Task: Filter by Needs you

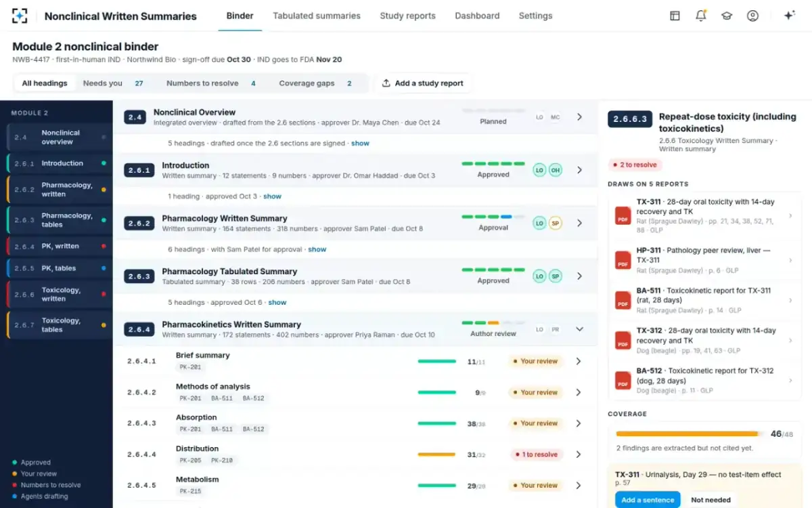Action: 113,83
